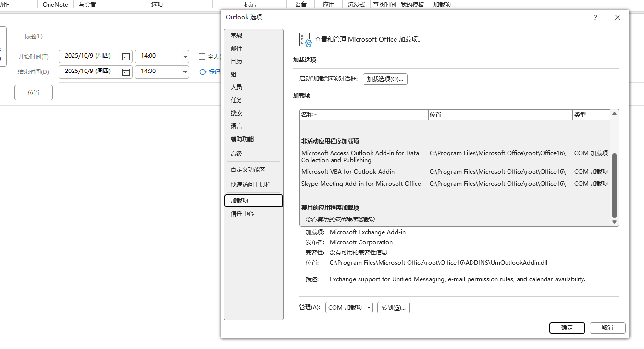The height and width of the screenshot is (349, 644).
Task: Toggle the all-day event checkbox
Action: point(202,57)
